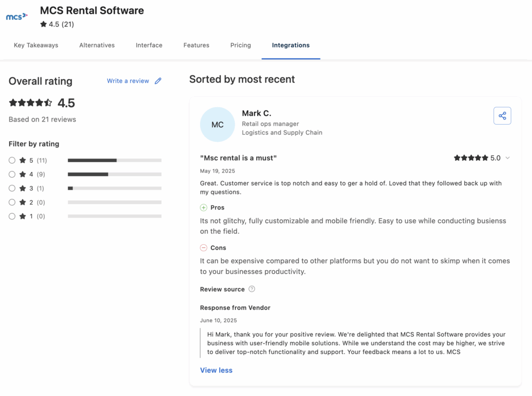Switch to the Pricing tab
532x396 pixels.
241,45
